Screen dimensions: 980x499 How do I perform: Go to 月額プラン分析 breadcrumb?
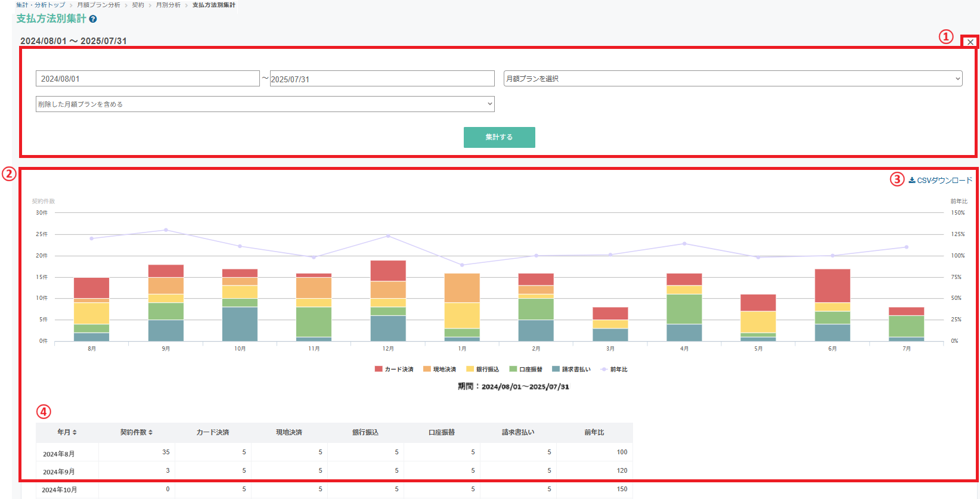tap(98, 5)
